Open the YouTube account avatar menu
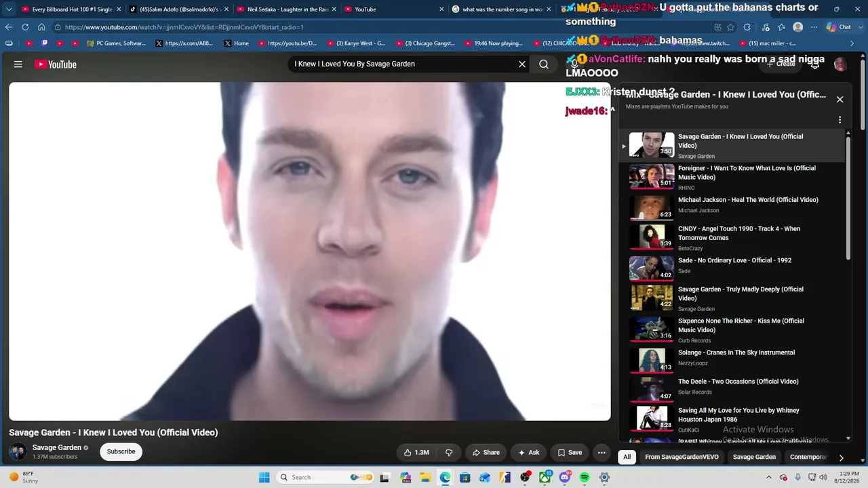The image size is (868, 488). 840,64
